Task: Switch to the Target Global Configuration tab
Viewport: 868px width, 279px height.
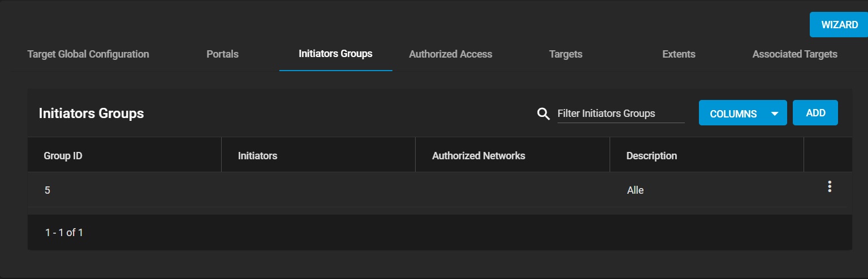Action: [88, 54]
